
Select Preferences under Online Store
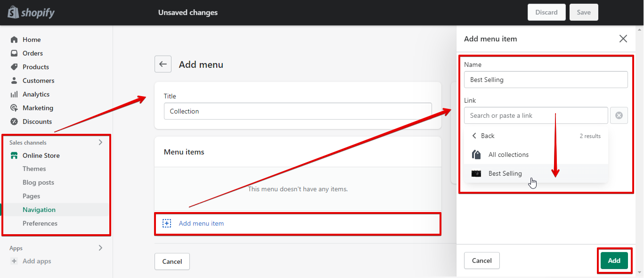click(40, 223)
